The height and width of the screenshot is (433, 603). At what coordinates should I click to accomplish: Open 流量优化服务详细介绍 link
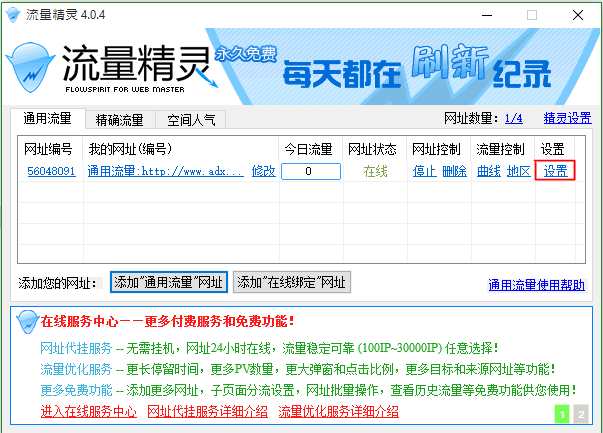(x=338, y=412)
